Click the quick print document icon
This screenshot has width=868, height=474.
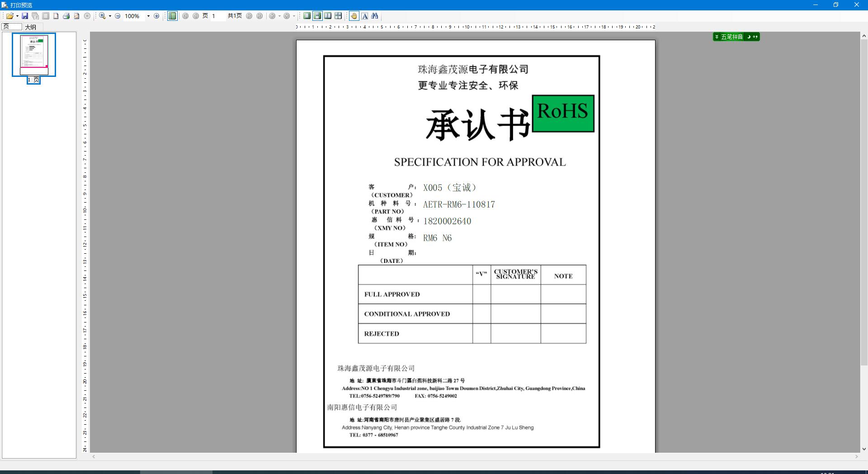point(76,16)
